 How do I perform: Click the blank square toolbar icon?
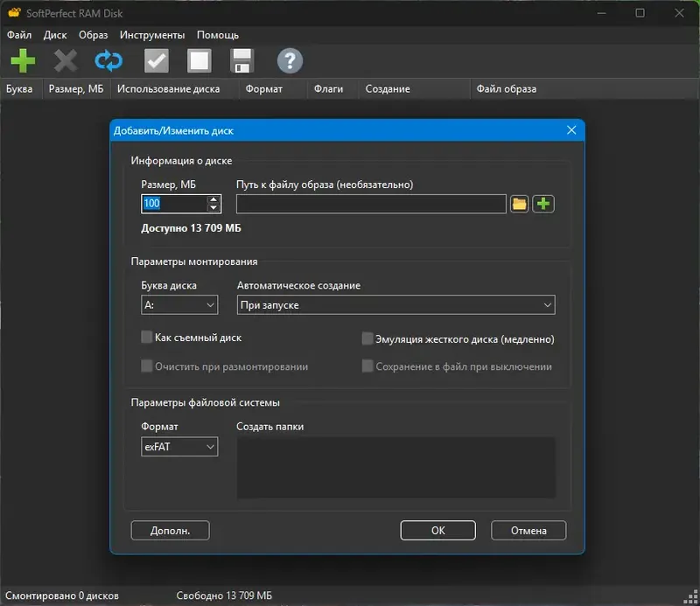click(x=199, y=60)
